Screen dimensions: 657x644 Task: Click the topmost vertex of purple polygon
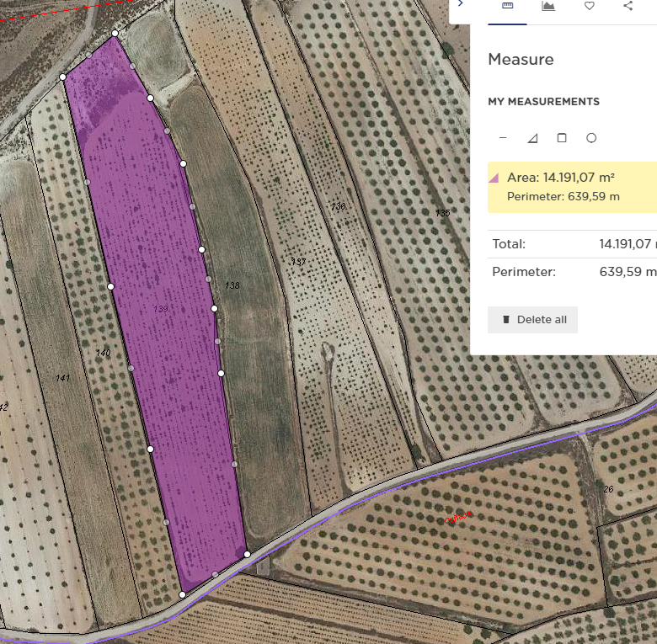(x=115, y=35)
